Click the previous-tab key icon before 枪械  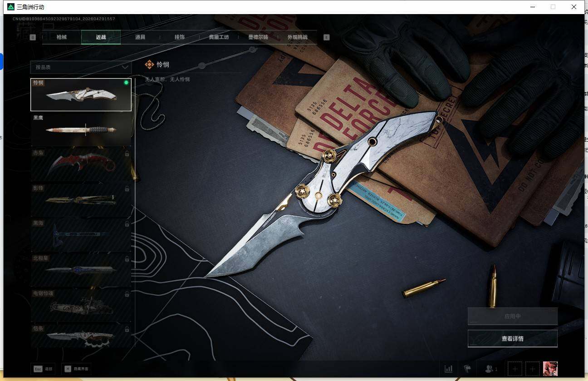(x=33, y=37)
